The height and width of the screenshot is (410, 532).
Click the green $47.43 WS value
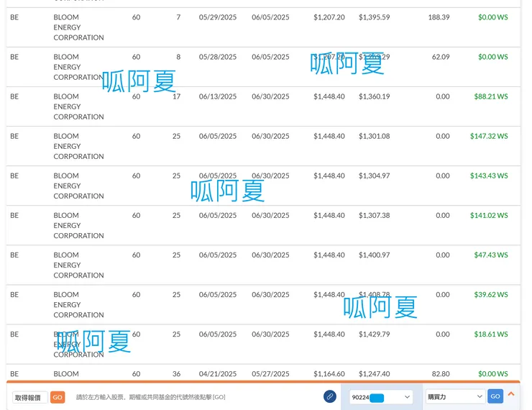click(491, 255)
